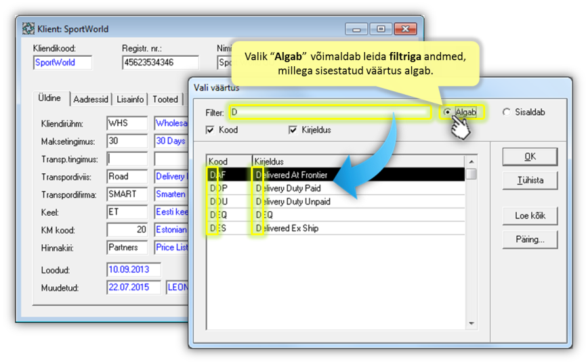Open the Päring... button
Screen dimensions: 588x364
(530, 240)
